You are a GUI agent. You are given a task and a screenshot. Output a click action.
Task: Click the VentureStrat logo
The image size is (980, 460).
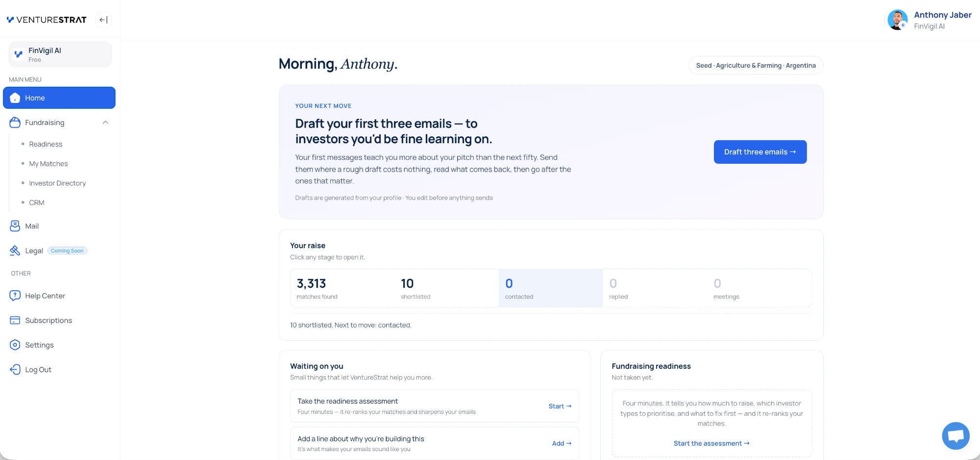[47, 20]
